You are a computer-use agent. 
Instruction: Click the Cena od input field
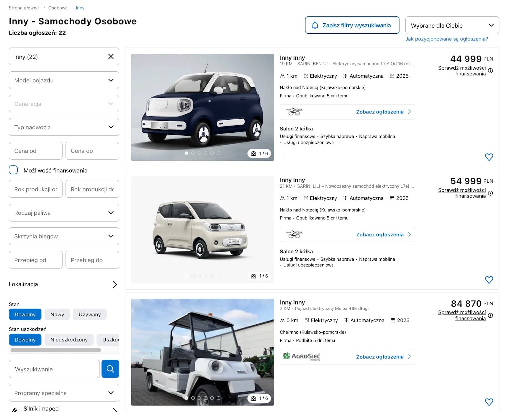coord(36,151)
